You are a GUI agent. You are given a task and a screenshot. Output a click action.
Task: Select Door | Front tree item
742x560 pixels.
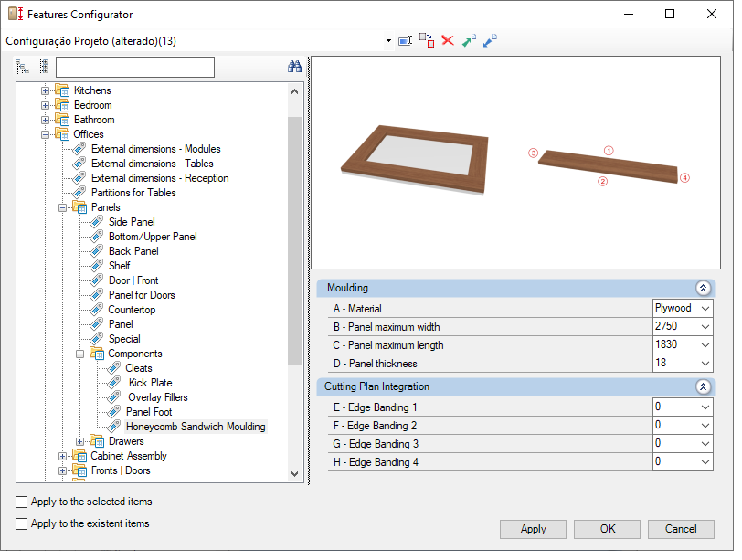(x=133, y=280)
